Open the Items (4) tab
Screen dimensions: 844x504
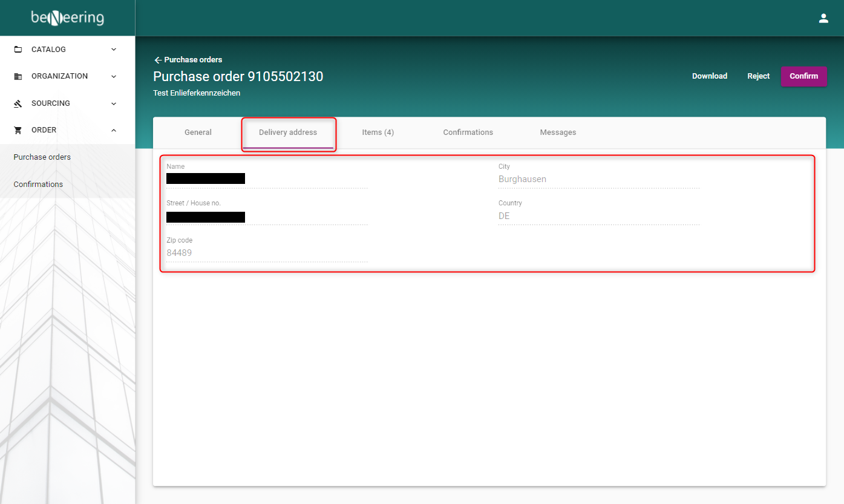coord(378,133)
